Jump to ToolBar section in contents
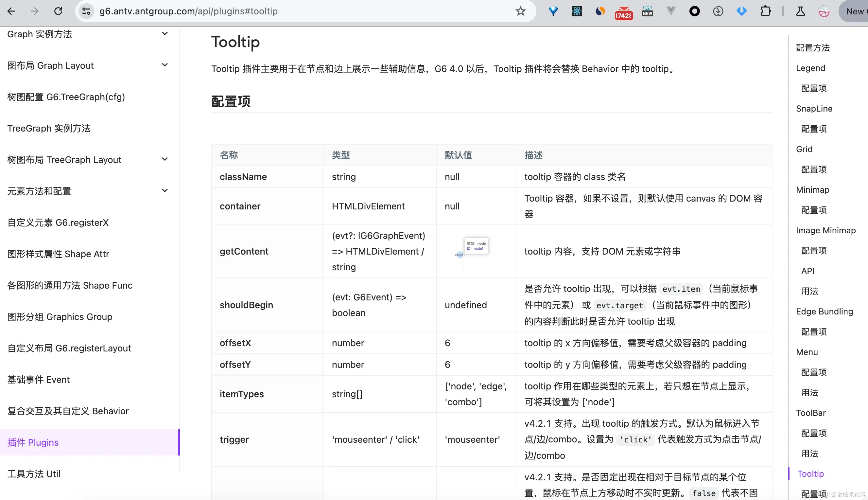 click(811, 413)
